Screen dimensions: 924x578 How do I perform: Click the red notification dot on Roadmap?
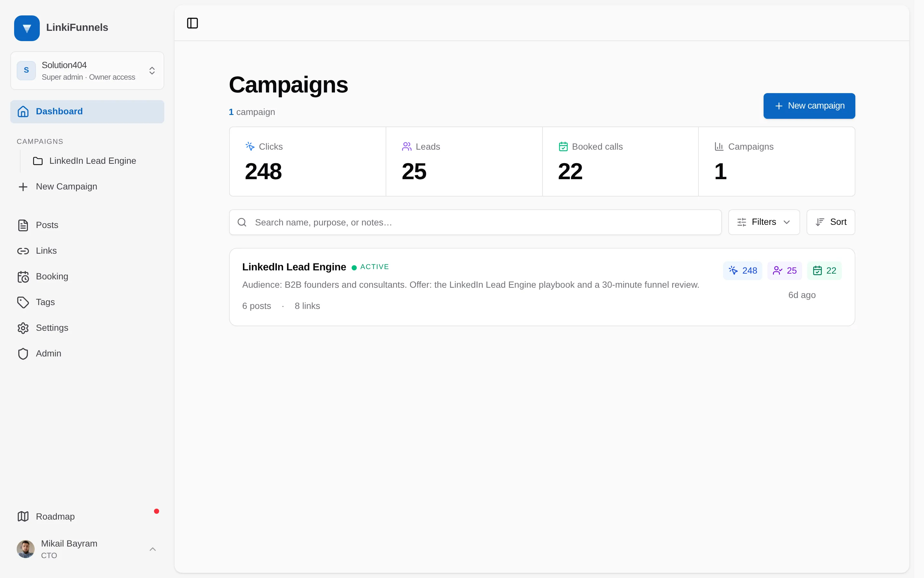(x=157, y=511)
